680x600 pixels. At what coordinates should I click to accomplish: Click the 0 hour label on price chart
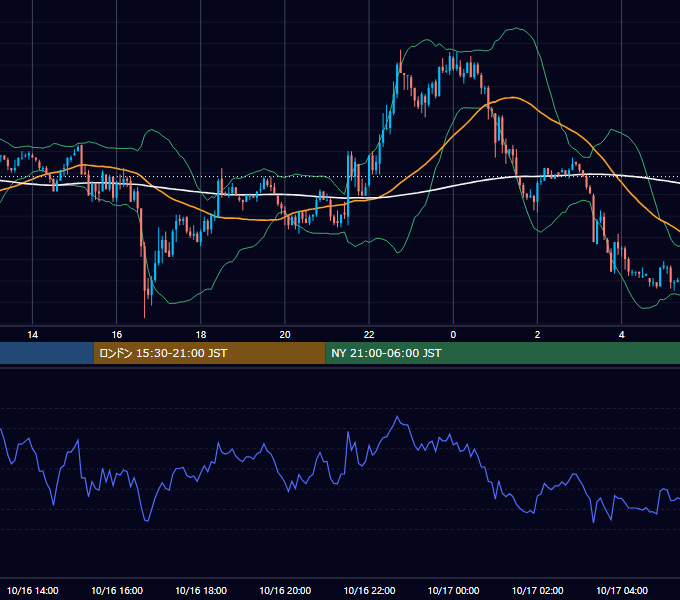click(453, 335)
